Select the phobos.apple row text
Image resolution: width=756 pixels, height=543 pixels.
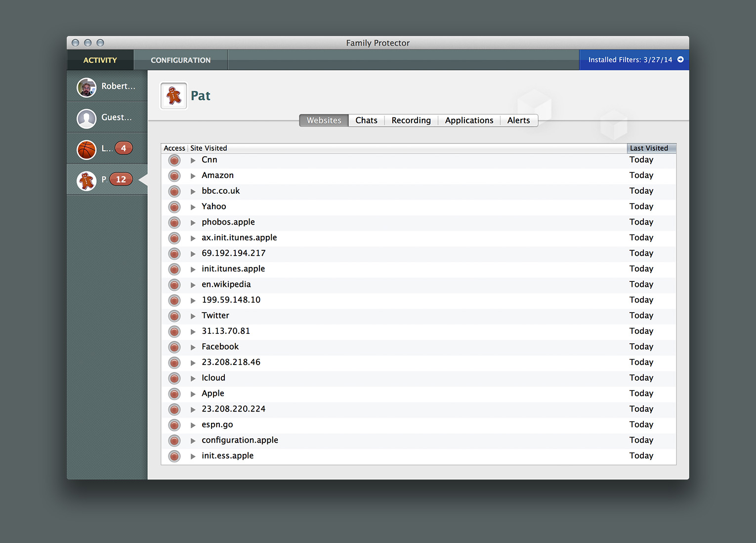(228, 222)
